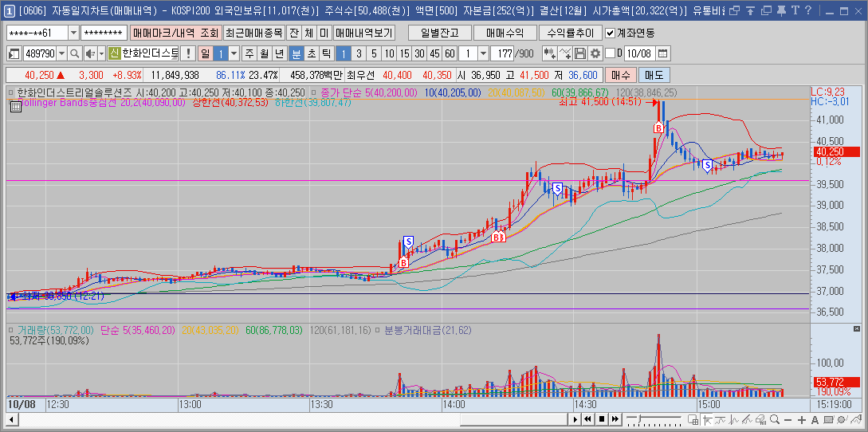Click the 매도 sell button
868x432 pixels.
tap(654, 74)
